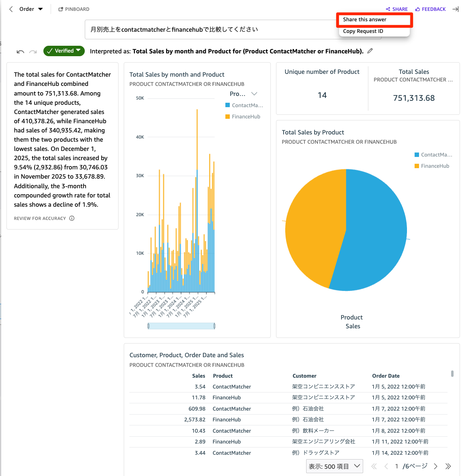
Task: Click the exit/sign-out icon at top right
Action: coord(456,9)
